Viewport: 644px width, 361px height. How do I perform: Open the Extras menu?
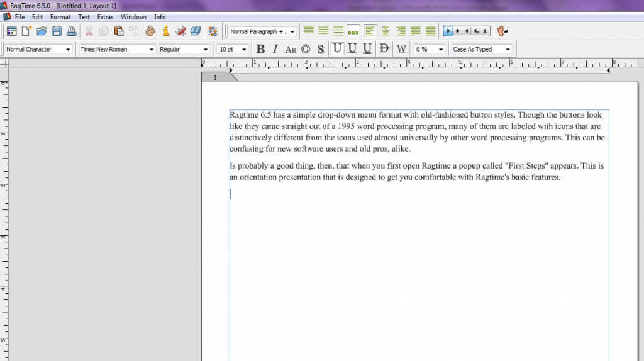(x=105, y=17)
